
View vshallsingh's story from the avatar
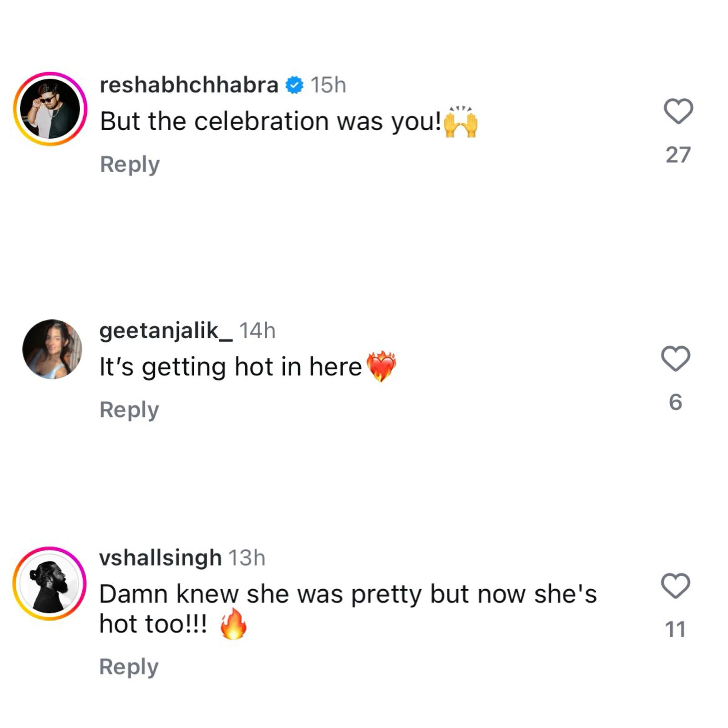coord(49,583)
